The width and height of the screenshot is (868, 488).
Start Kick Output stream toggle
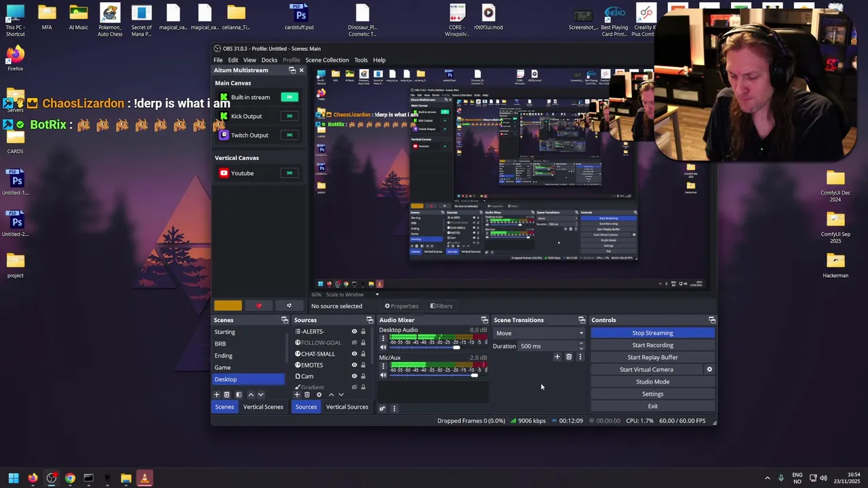(x=290, y=116)
